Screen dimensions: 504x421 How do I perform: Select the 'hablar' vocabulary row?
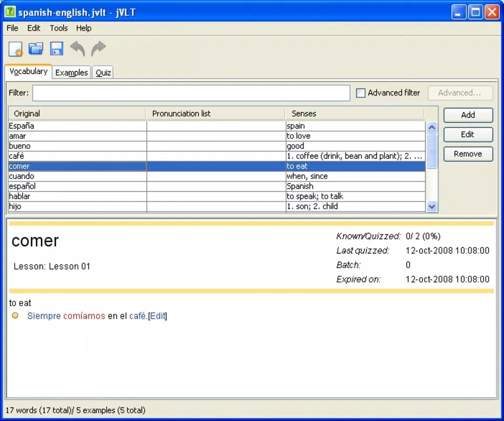(x=217, y=196)
